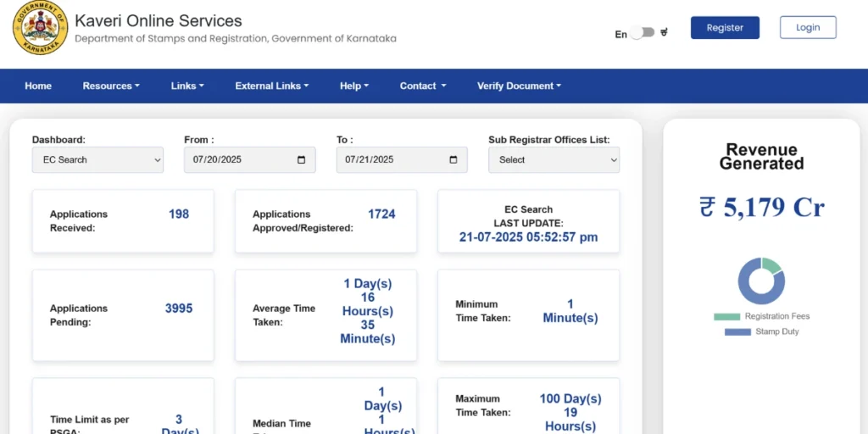Expand the Verify Document menu
Viewport: 868px width, 434px height.
pos(519,86)
